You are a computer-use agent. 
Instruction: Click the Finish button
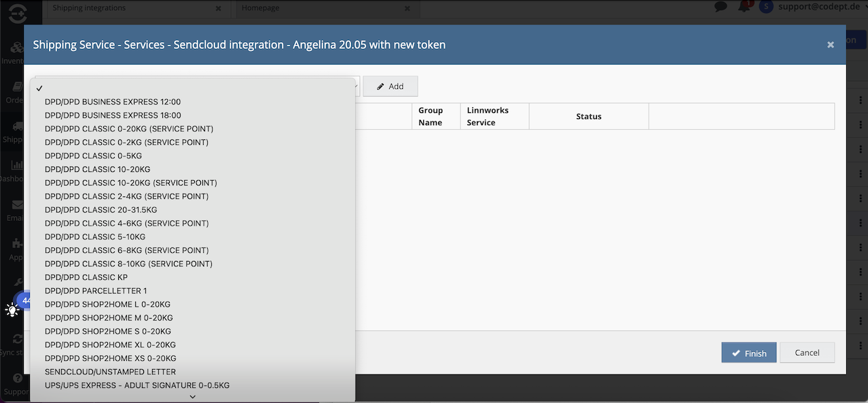pyautogui.click(x=748, y=353)
